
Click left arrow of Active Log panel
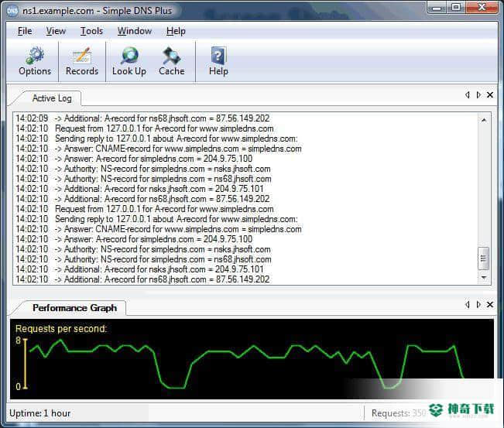[468, 94]
